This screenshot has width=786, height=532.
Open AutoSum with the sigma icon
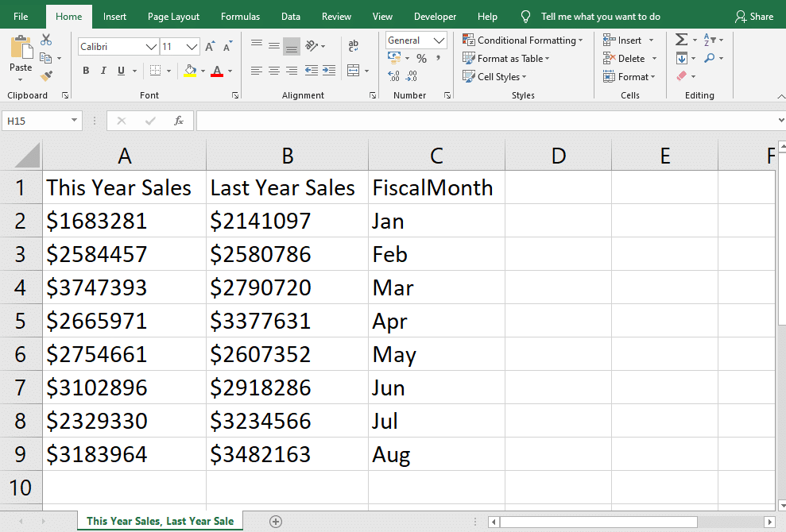coord(680,38)
